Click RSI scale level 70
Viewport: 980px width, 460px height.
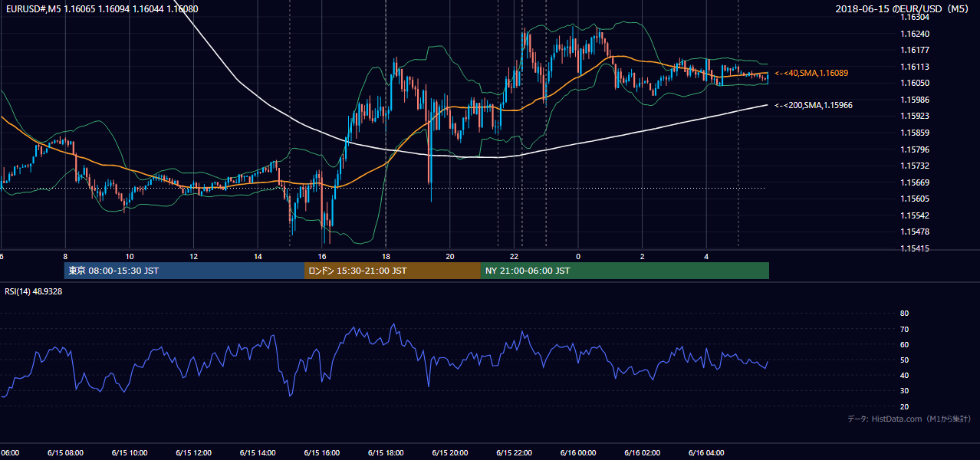[904, 329]
